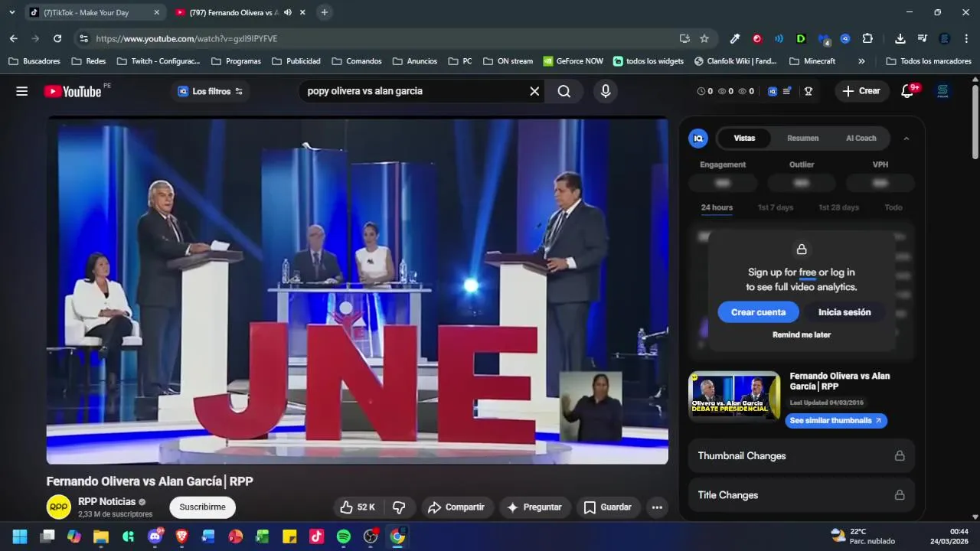Viewport: 980px width, 551px height.
Task: Switch to the TikTok - Make Your Day tab
Action: [x=96, y=12]
